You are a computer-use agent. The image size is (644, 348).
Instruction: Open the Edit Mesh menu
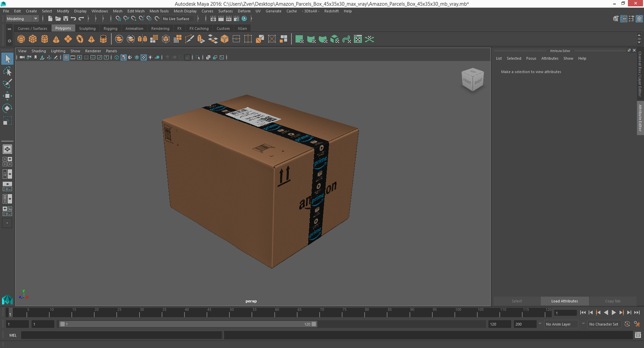click(x=136, y=11)
